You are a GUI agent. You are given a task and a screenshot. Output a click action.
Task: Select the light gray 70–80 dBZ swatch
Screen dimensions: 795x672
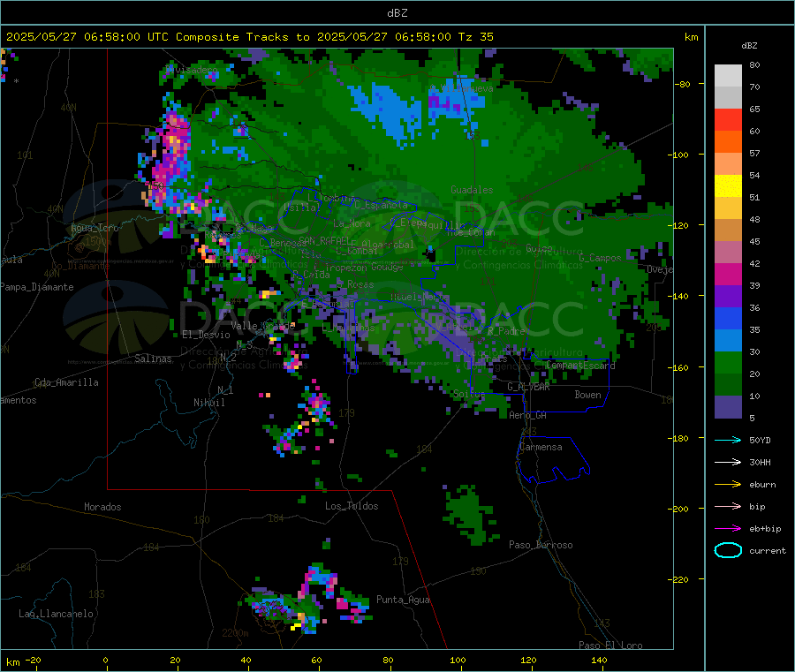pos(728,76)
